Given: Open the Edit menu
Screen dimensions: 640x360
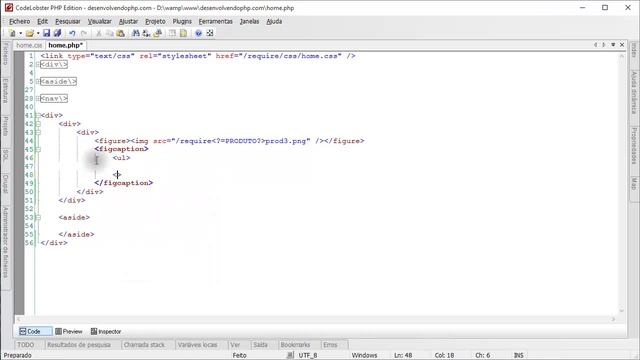Looking at the screenshot, I should pos(42,21).
